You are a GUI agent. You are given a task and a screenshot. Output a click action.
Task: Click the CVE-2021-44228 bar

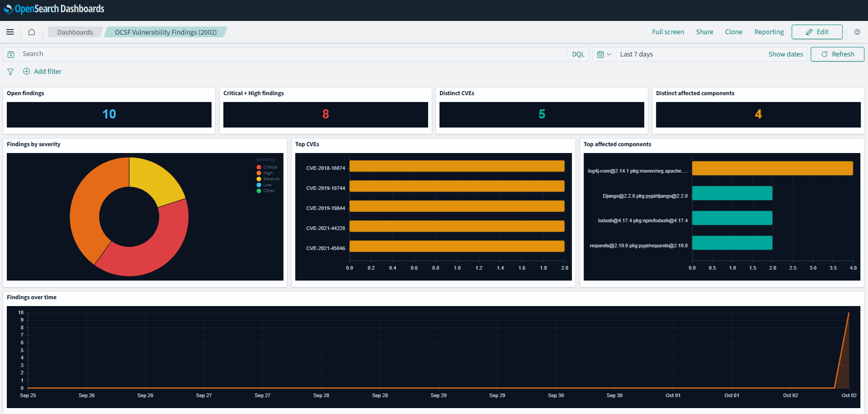coord(457,226)
